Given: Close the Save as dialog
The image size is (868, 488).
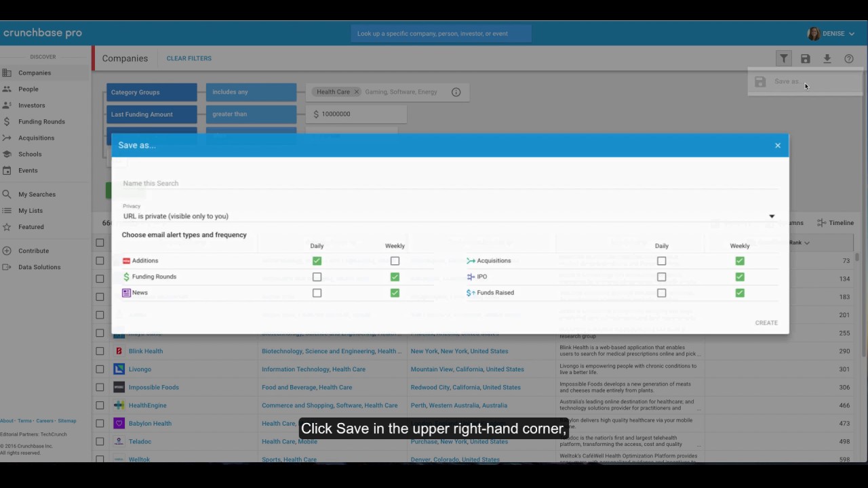Looking at the screenshot, I should [778, 146].
